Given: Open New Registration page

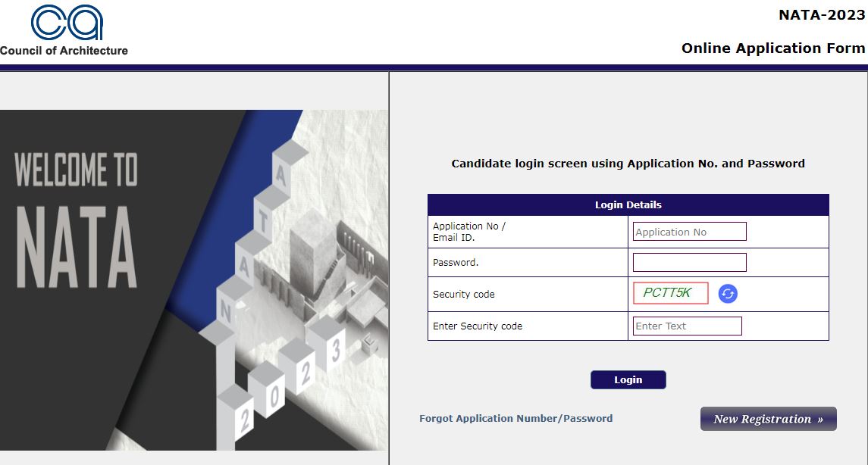Looking at the screenshot, I should coord(768,419).
